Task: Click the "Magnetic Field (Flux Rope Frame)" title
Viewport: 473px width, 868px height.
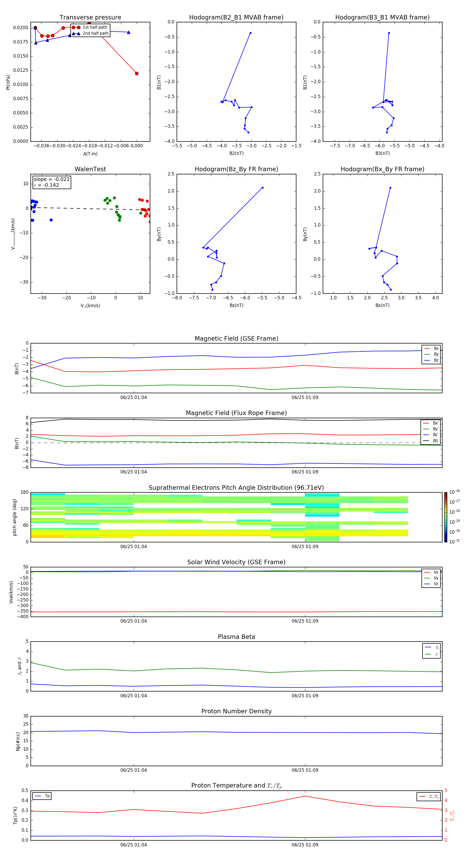Action: tap(236, 413)
